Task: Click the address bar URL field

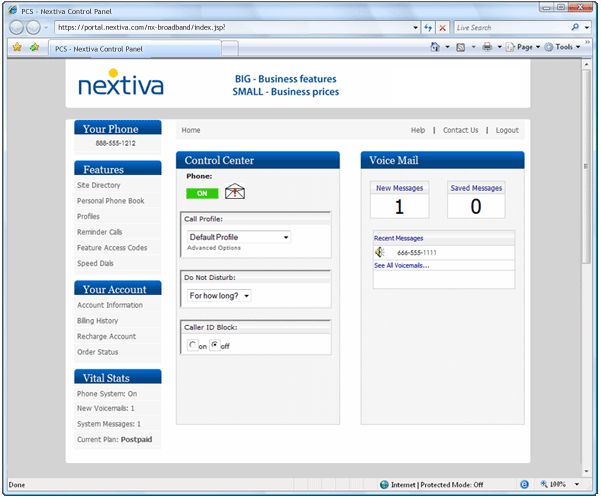Action: coord(234,28)
